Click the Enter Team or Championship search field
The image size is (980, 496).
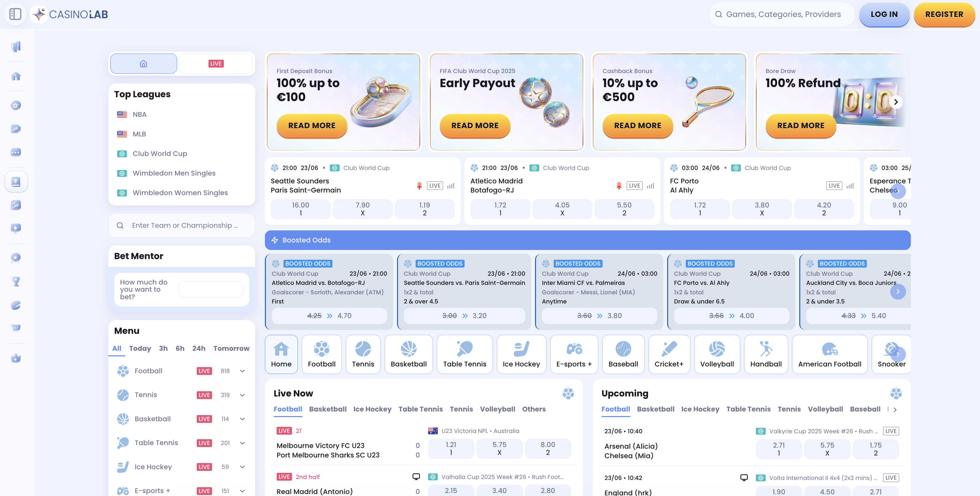pos(185,225)
